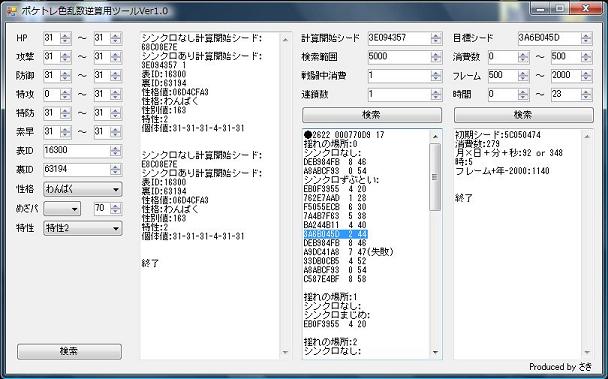Click the IV output panel scroll-down arrow

[285, 352]
